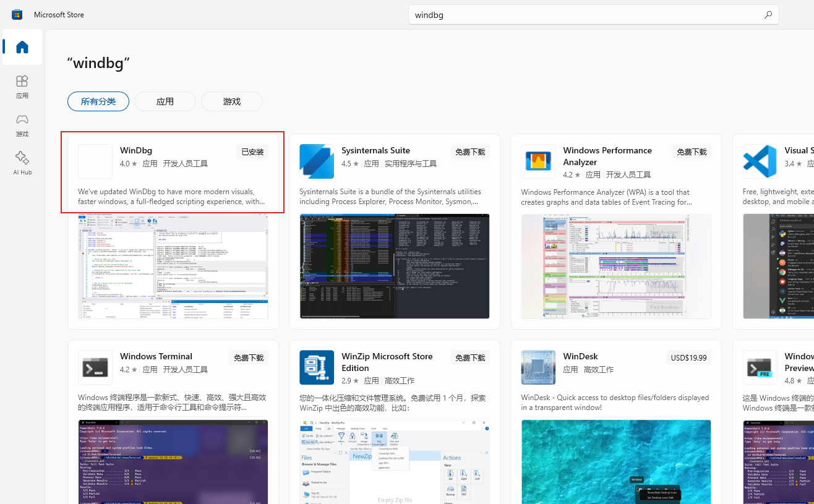Open AI Hub in the sidebar

pyautogui.click(x=22, y=163)
